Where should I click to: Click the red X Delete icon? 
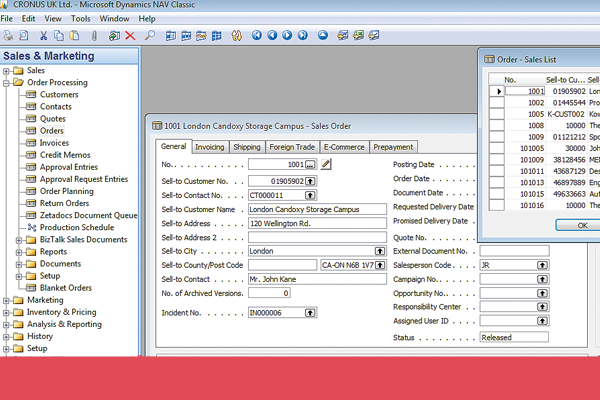tap(130, 36)
